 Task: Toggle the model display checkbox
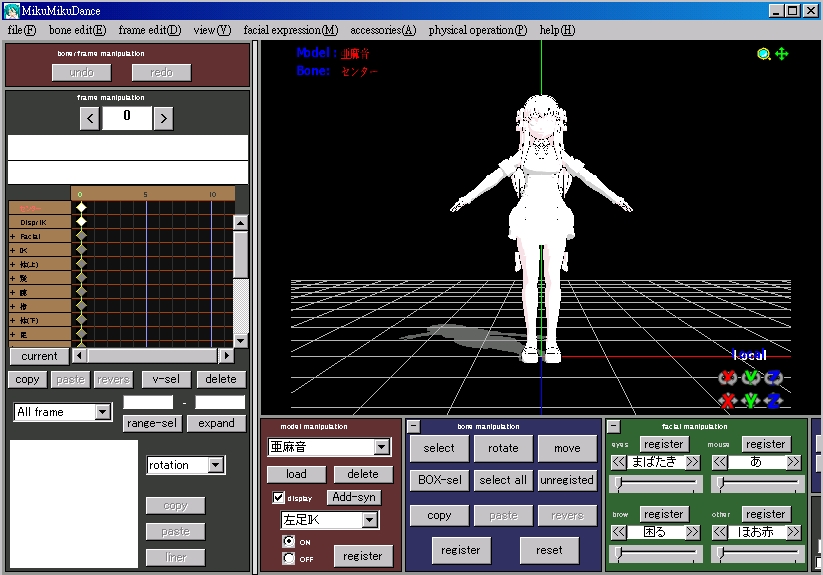point(279,497)
